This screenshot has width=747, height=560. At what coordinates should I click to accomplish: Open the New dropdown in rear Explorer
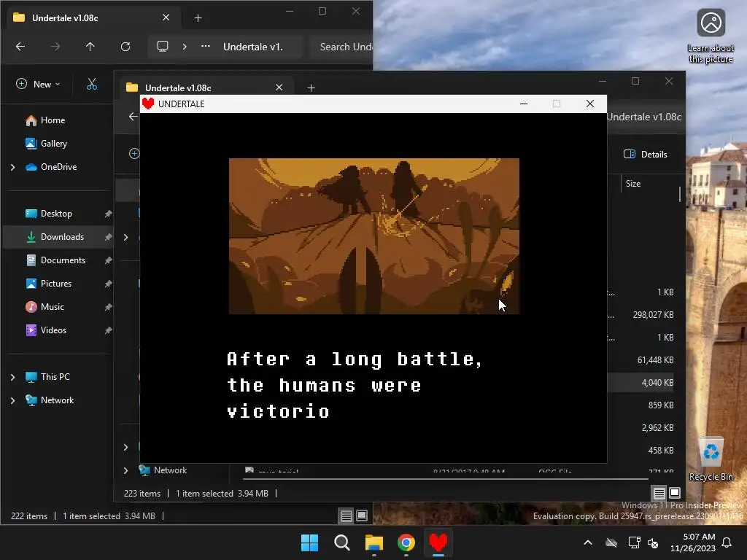(x=38, y=85)
